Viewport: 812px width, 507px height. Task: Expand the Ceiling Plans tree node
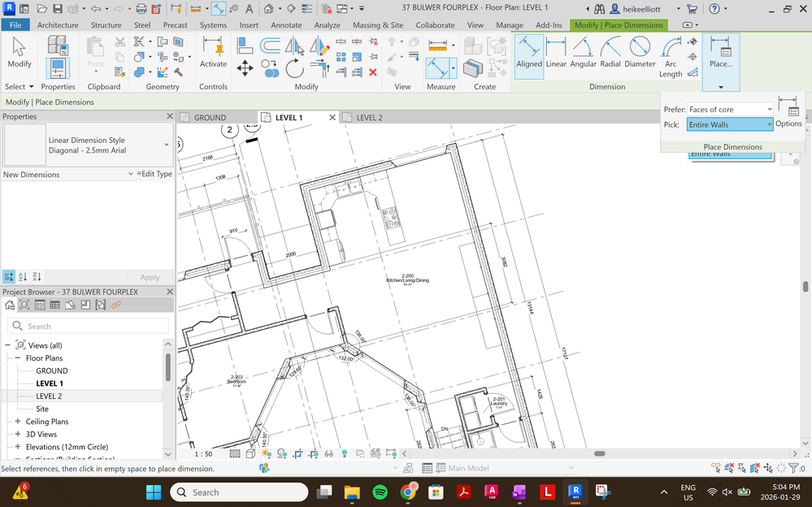click(x=18, y=422)
